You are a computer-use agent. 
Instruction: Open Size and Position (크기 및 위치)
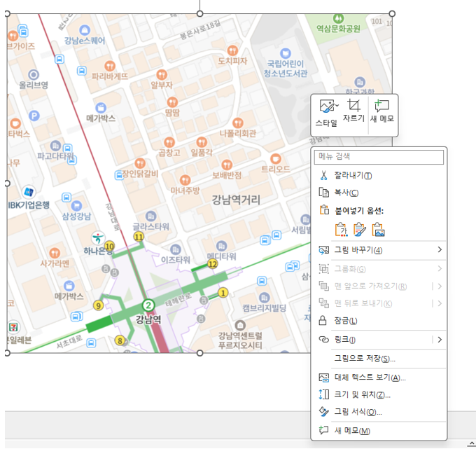pyautogui.click(x=379, y=394)
